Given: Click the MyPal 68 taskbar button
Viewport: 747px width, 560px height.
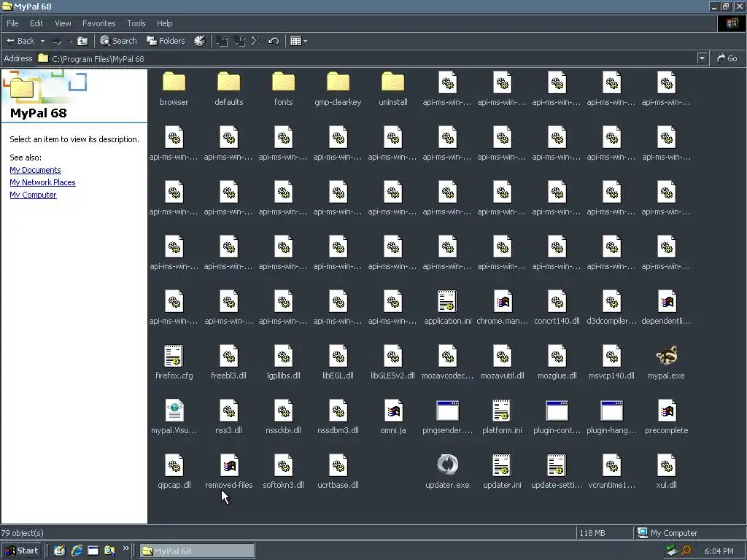Looking at the screenshot, I should pos(197,551).
